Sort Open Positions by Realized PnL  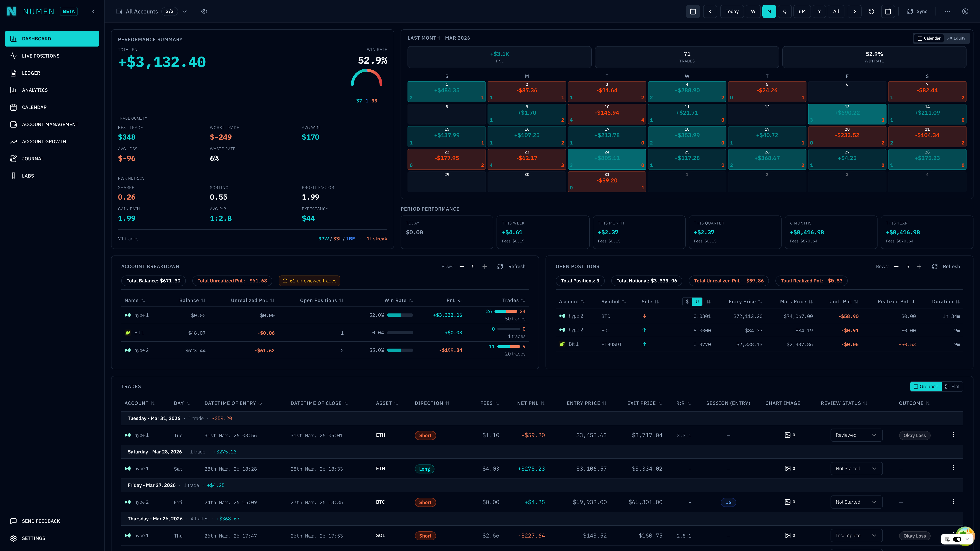click(896, 302)
